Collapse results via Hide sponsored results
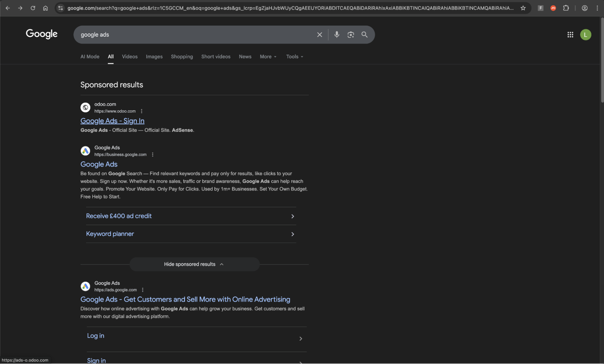Image resolution: width=604 pixels, height=364 pixels. coord(194,264)
